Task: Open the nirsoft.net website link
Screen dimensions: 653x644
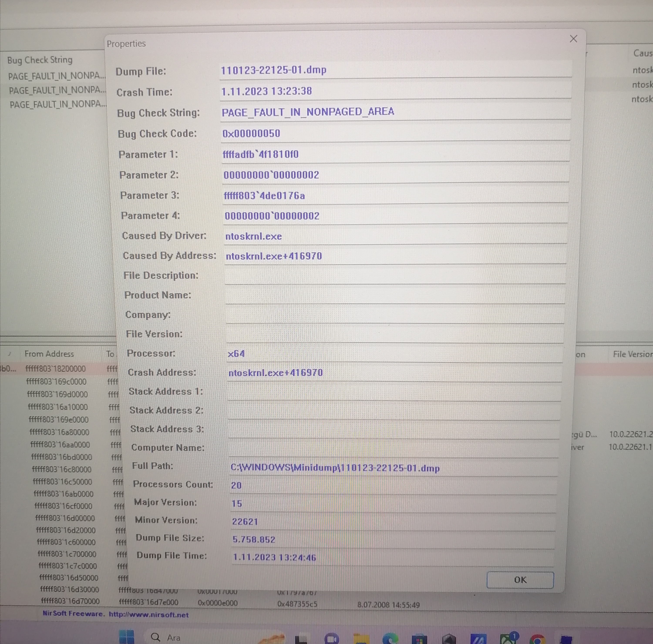Action: pos(149,615)
